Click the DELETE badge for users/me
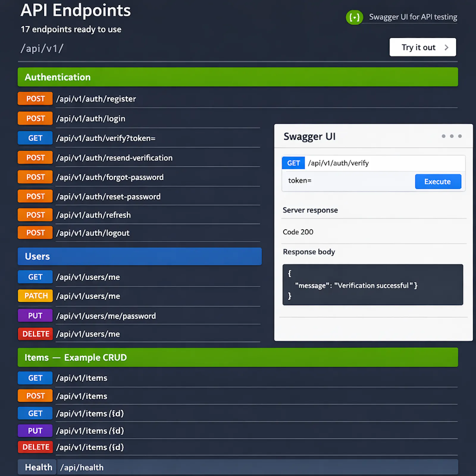This screenshot has height=476, width=476. pyautogui.click(x=35, y=334)
